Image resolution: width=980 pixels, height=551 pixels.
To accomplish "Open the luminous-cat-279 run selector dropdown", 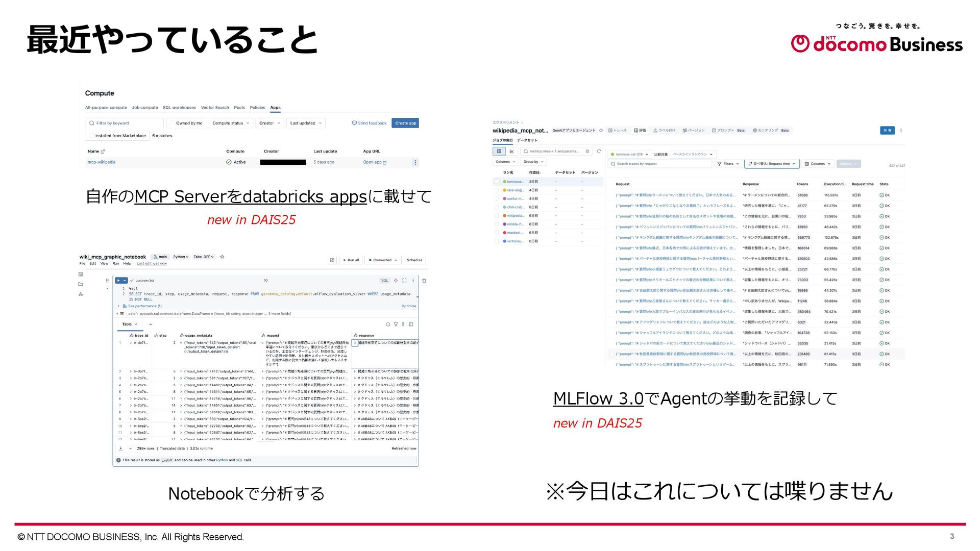I will pyautogui.click(x=629, y=154).
